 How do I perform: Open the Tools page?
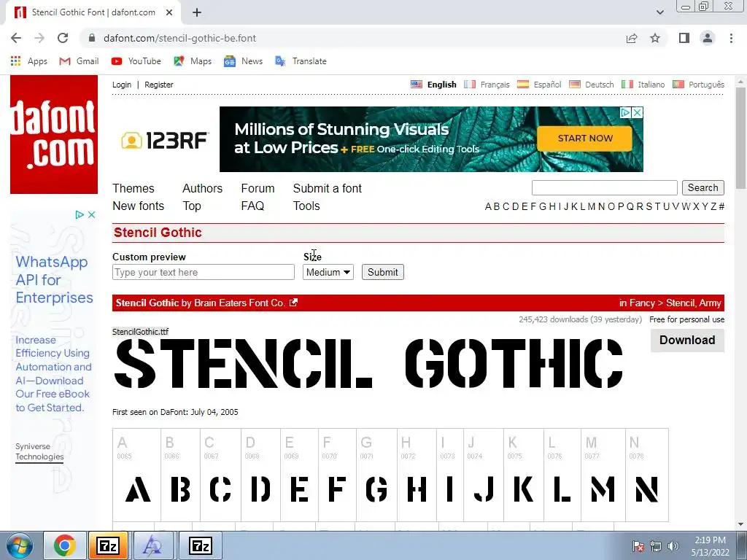pyautogui.click(x=306, y=206)
